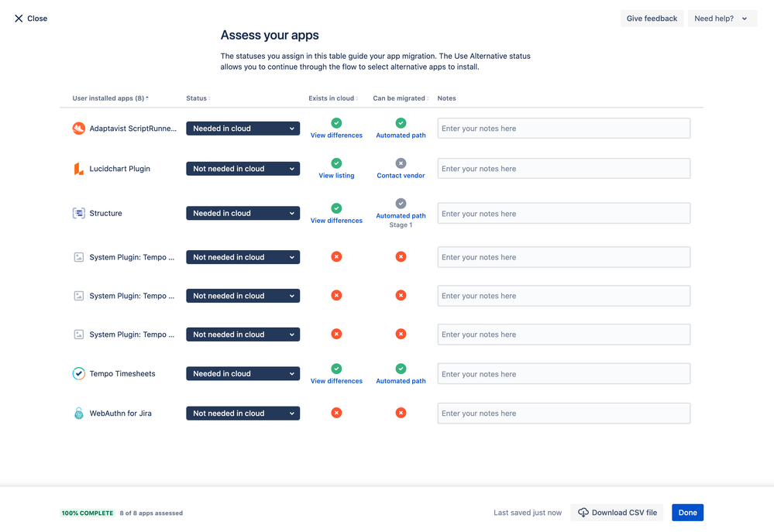
Task: Download the CSV file
Action: click(x=617, y=512)
